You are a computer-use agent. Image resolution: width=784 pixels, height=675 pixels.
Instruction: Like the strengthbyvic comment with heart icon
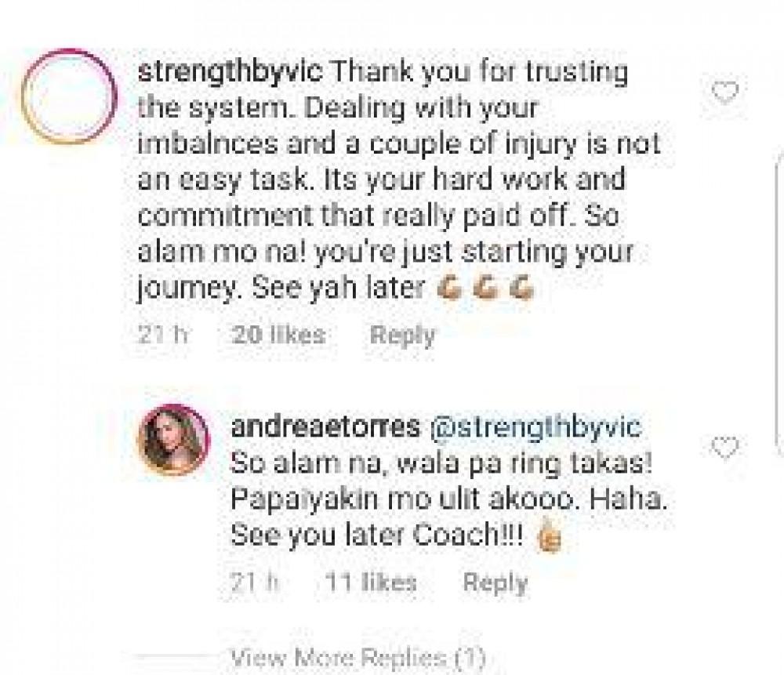pos(725,92)
